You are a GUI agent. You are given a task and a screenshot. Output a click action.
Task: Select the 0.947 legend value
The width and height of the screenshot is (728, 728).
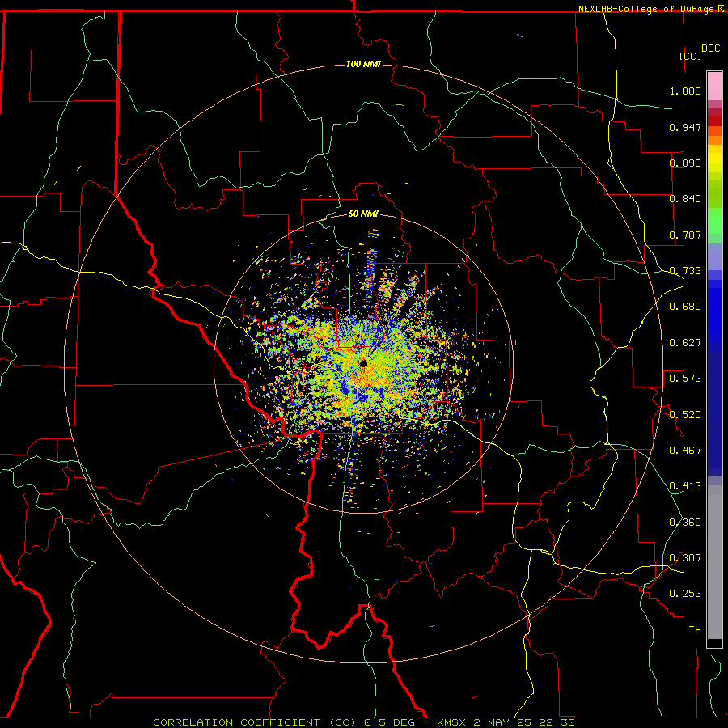[685, 127]
